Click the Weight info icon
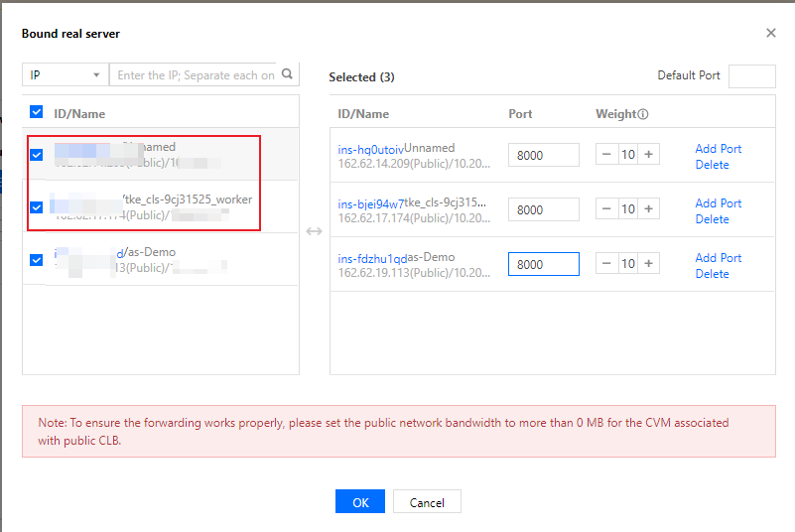Screen dimensions: 795x532 click(x=643, y=114)
